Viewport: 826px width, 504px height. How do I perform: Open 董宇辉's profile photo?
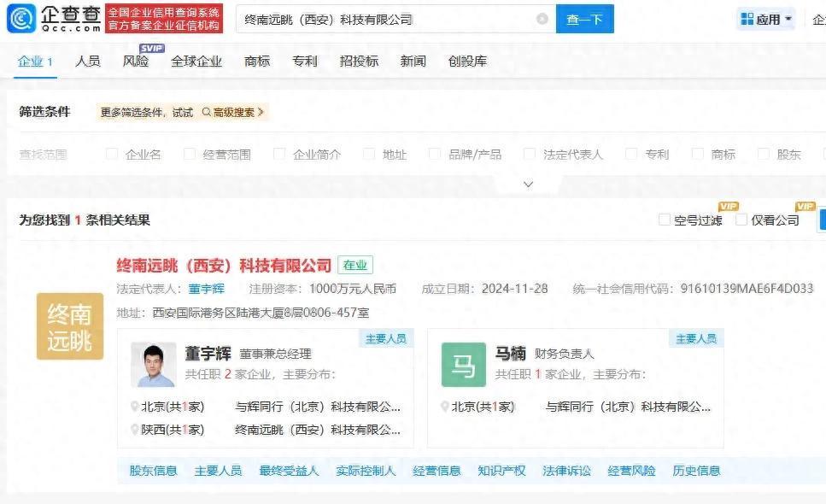click(x=153, y=365)
